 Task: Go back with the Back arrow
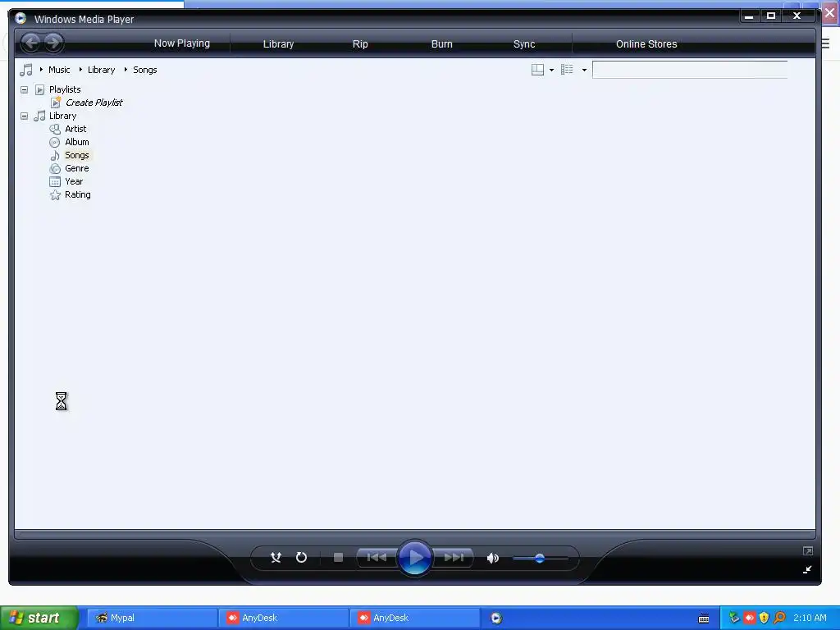32,43
